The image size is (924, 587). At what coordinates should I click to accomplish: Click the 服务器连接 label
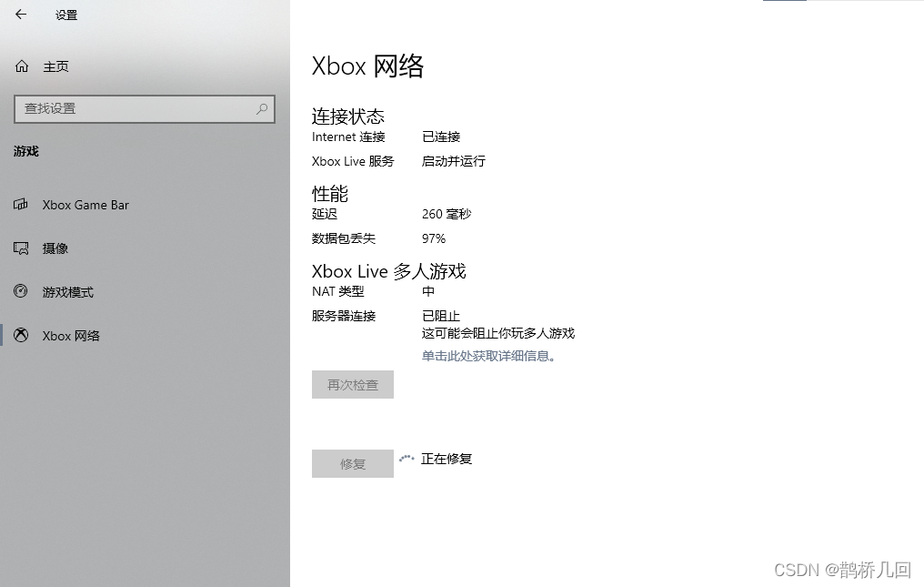point(344,316)
